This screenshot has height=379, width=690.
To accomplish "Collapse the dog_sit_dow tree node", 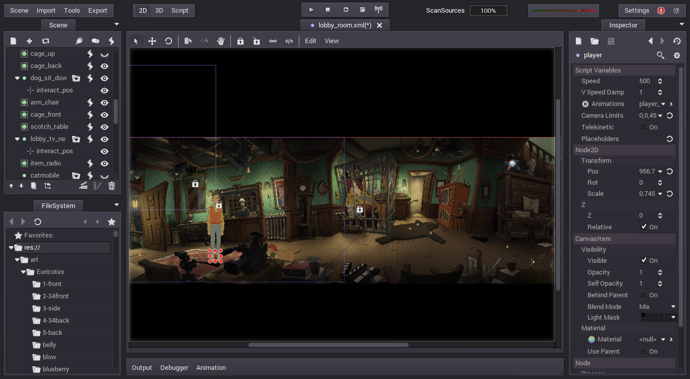I will [17, 78].
